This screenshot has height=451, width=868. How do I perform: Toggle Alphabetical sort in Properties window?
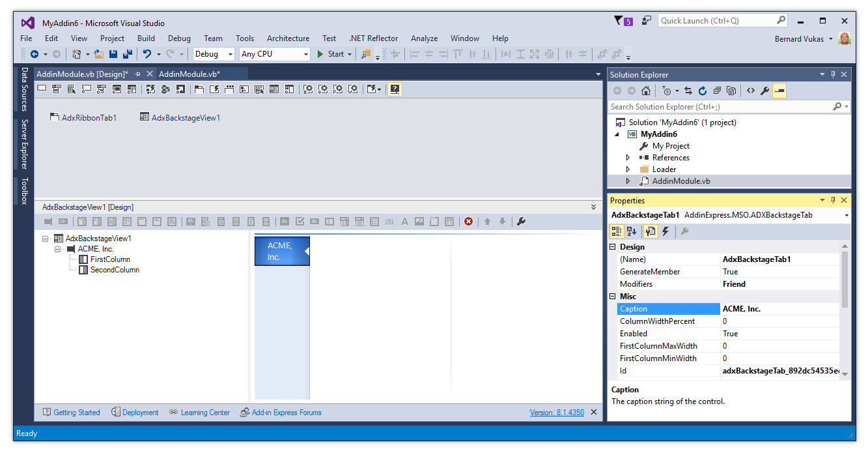[x=631, y=231]
